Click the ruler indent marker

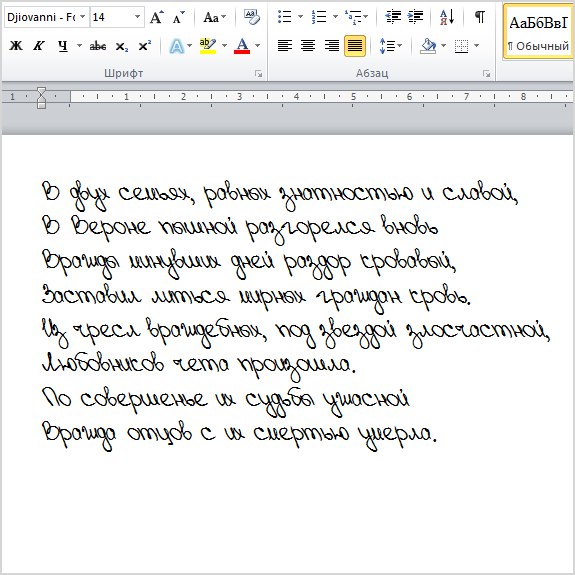[x=41, y=98]
